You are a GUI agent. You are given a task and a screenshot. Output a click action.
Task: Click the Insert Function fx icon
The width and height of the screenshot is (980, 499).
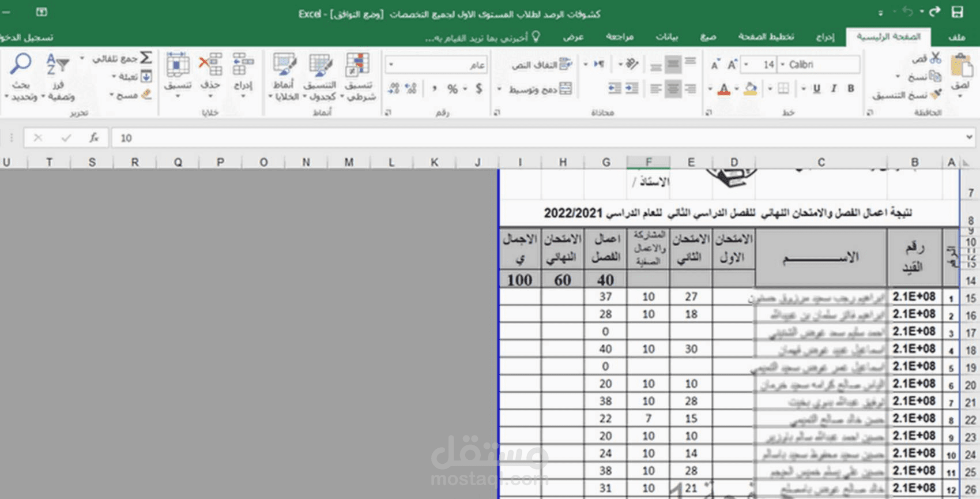pos(93,138)
